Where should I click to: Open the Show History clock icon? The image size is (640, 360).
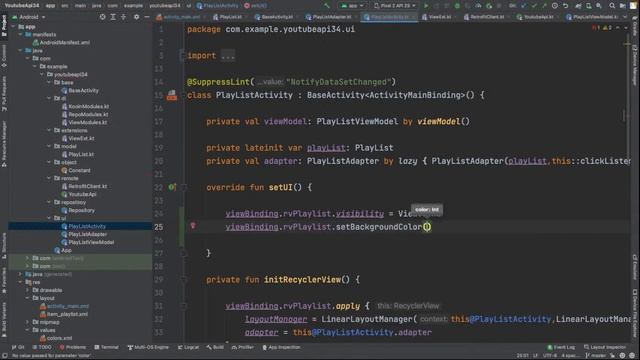(555, 6)
